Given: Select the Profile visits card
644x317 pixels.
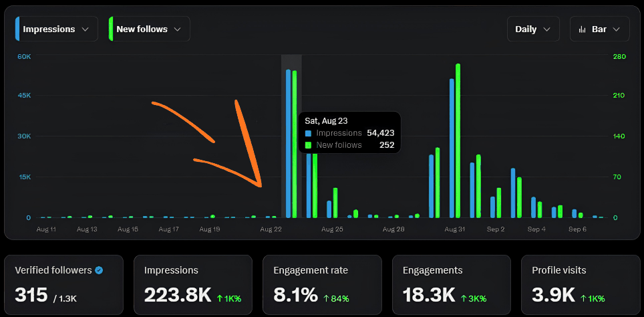Looking at the screenshot, I should click(581, 284).
